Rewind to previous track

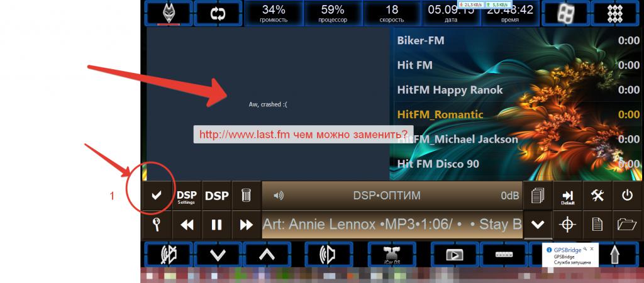point(187,225)
